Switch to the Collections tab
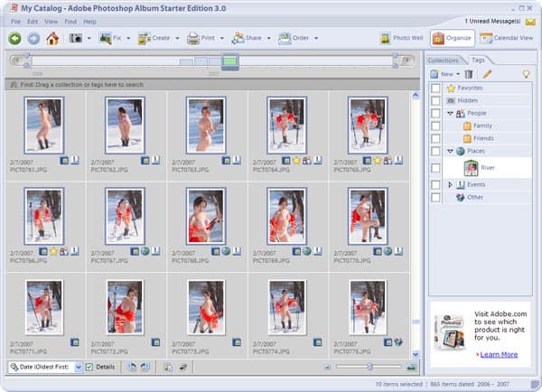This screenshot has width=542, height=392. pos(443,61)
